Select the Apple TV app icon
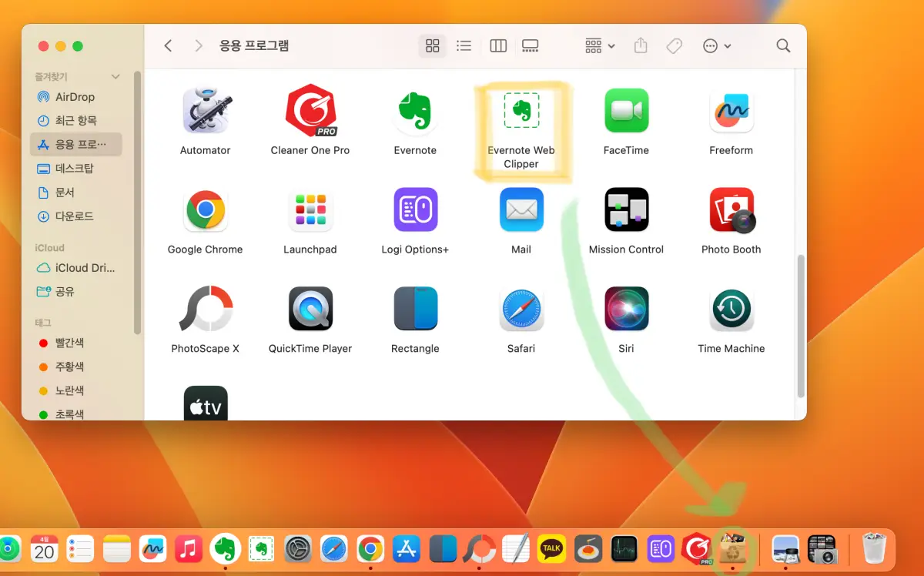The height and width of the screenshot is (576, 924). (x=206, y=403)
